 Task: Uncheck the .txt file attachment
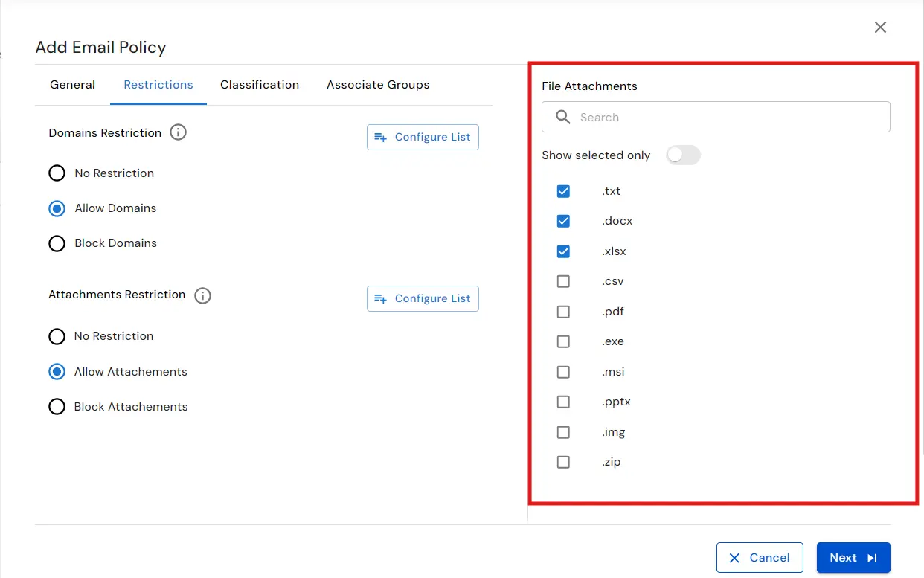tap(563, 191)
